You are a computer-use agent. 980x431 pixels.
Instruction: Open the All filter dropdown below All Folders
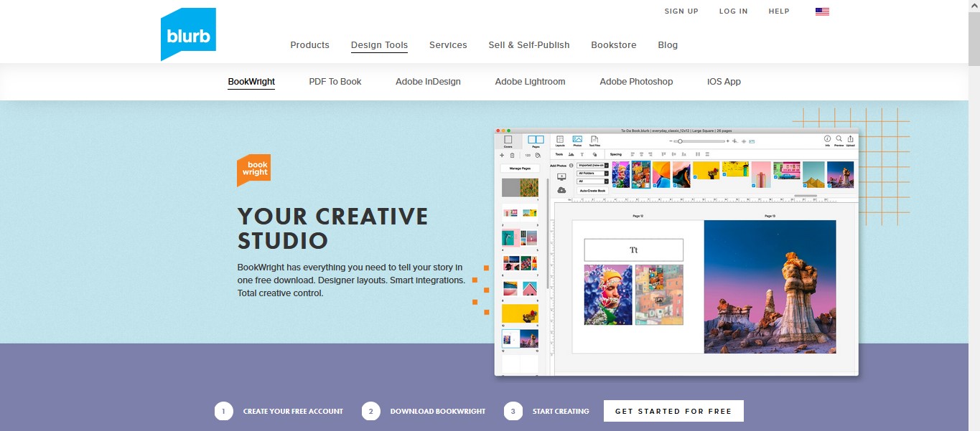pos(592,181)
